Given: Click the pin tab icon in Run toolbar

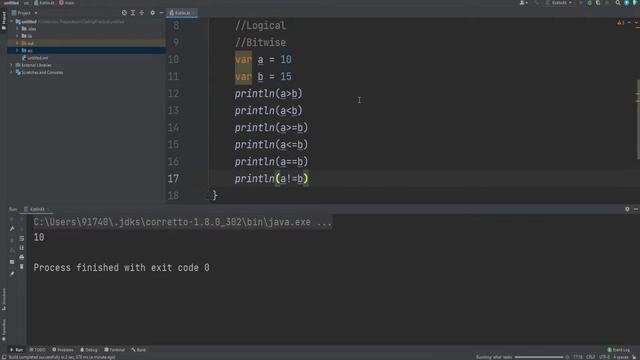Looking at the screenshot, I should 12,274.
